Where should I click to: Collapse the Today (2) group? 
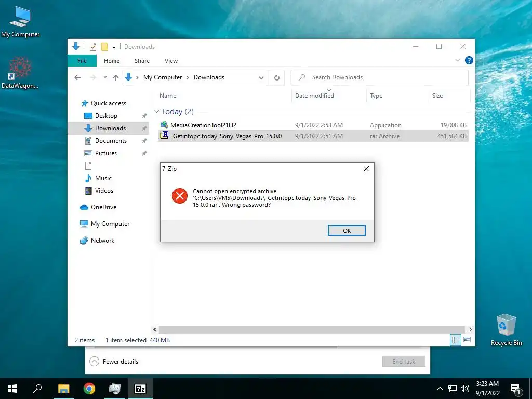[156, 112]
